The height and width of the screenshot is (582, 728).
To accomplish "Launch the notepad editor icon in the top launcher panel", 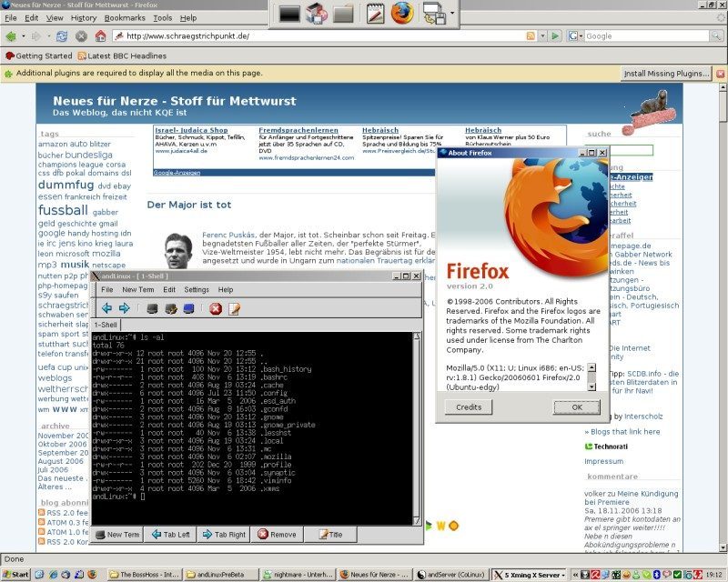I will tap(375, 14).
